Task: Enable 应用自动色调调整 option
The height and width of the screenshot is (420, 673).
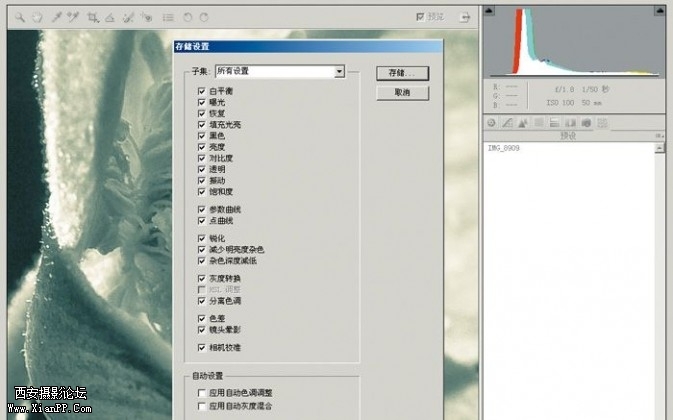Action: coord(202,394)
